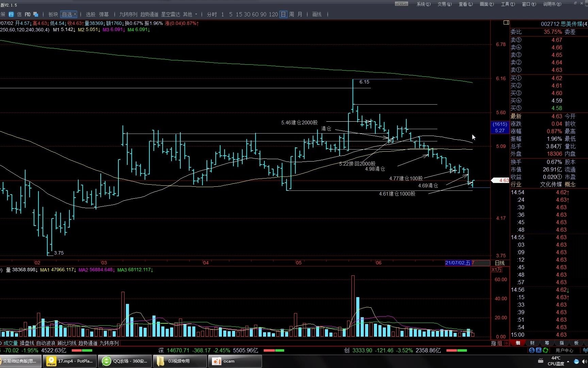
Task: Open keyboard icon in system tray
Action: pos(540,361)
